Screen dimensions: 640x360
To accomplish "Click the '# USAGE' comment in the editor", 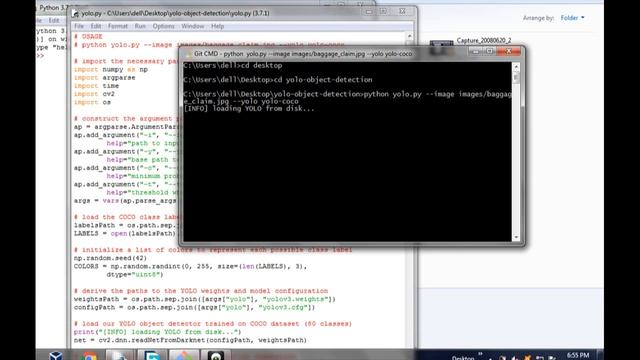I will 88,37.
